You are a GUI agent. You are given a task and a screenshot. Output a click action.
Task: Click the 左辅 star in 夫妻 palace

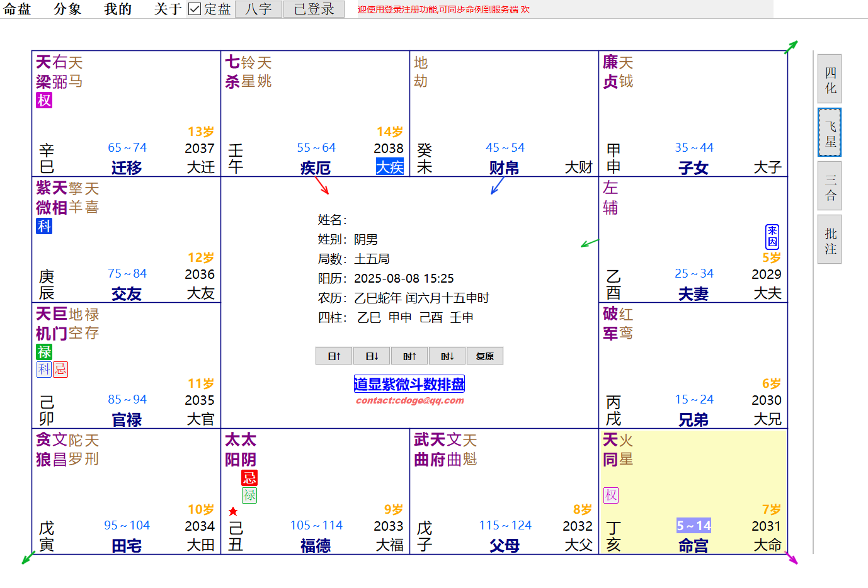(x=610, y=198)
